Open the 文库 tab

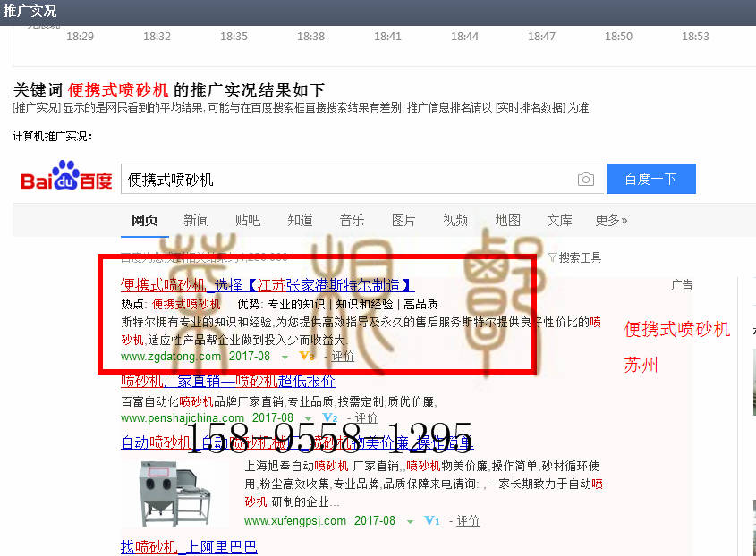coord(559,220)
